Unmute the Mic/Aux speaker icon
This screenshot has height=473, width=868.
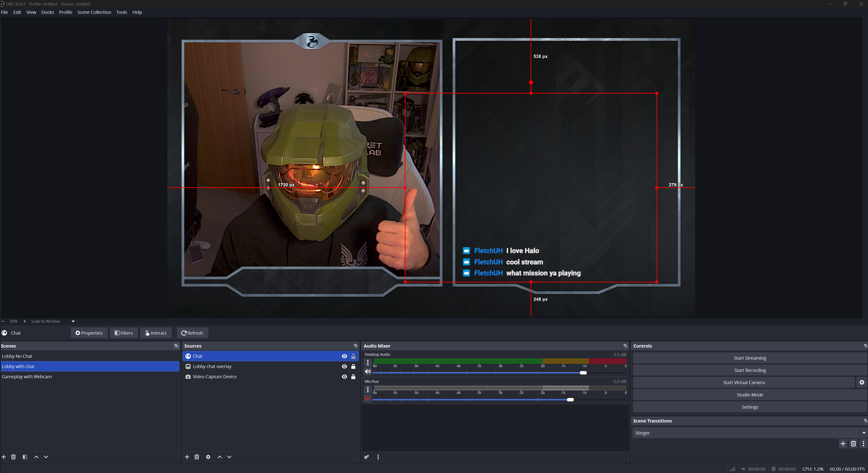pyautogui.click(x=368, y=398)
